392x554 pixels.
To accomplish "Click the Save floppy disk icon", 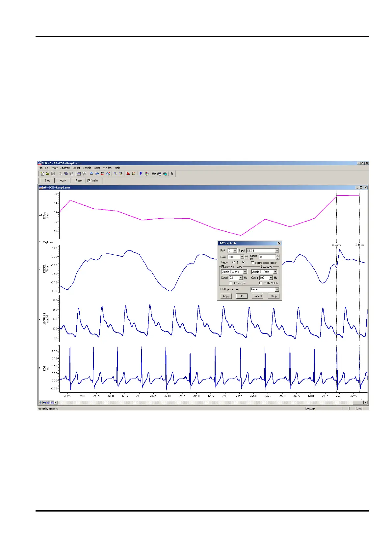I will pyautogui.click(x=53, y=173).
